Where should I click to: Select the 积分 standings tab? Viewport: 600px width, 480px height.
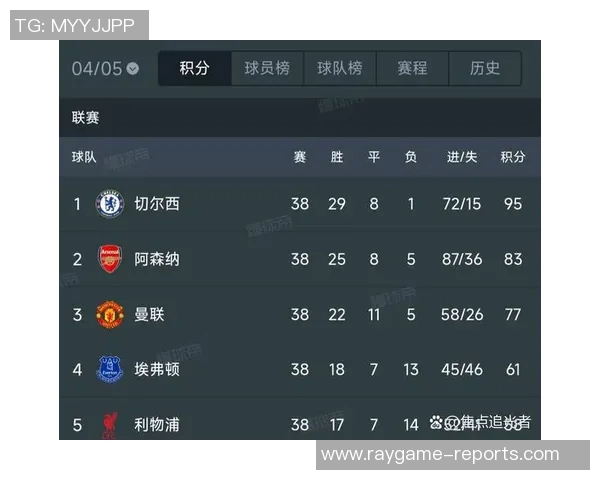(194, 68)
